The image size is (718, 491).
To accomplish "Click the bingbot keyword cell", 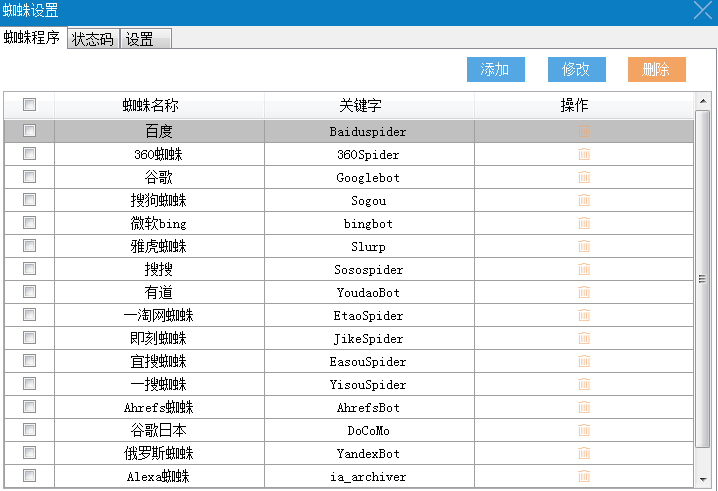I will click(369, 224).
